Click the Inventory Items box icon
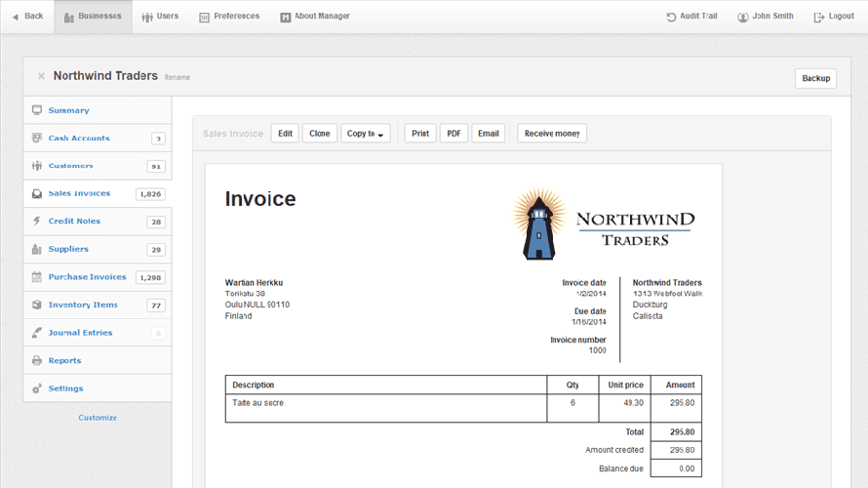This screenshot has height=488, width=868. point(37,305)
